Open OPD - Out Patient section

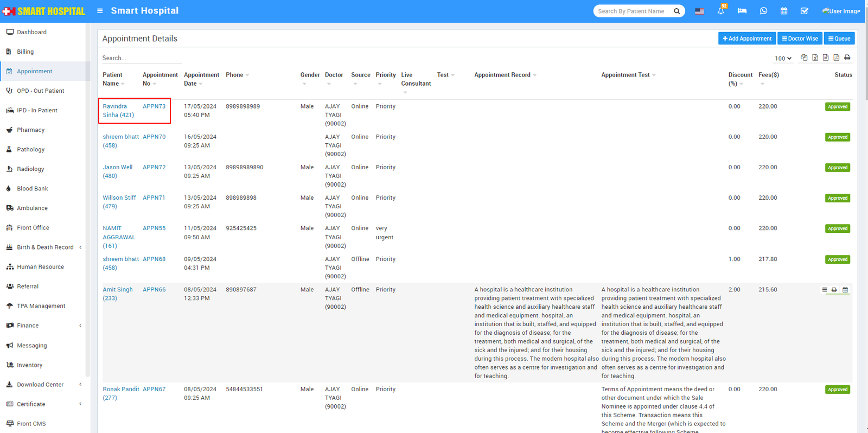pyautogui.click(x=40, y=91)
